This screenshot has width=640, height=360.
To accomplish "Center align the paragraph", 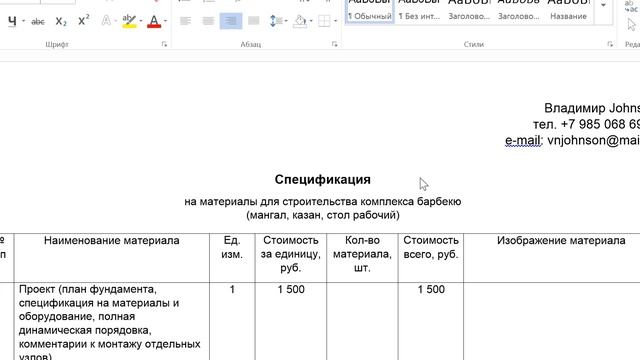I will pos(208,21).
